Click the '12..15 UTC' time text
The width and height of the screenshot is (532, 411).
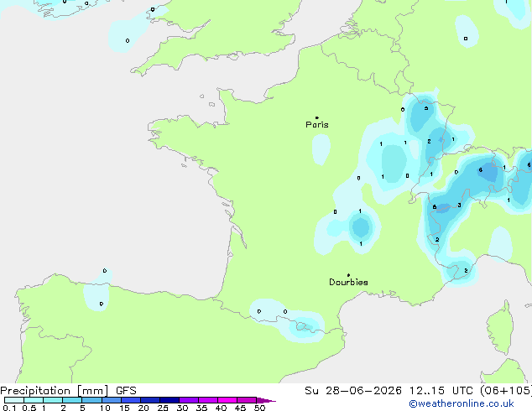[441, 391]
